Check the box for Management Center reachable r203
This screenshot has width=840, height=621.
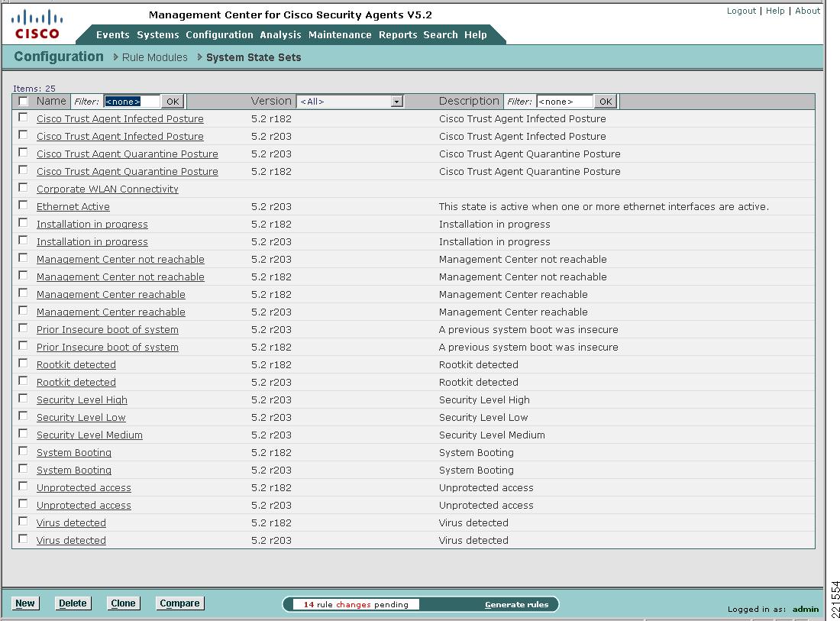pyautogui.click(x=23, y=311)
